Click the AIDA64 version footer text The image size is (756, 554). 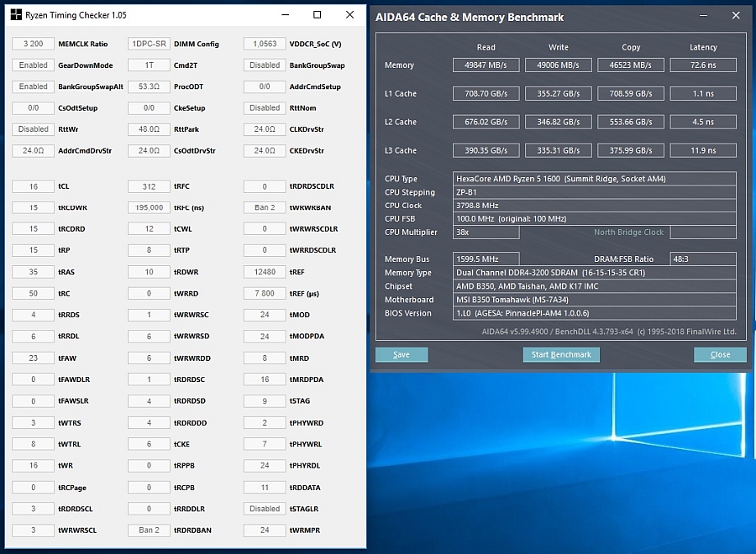609,332
